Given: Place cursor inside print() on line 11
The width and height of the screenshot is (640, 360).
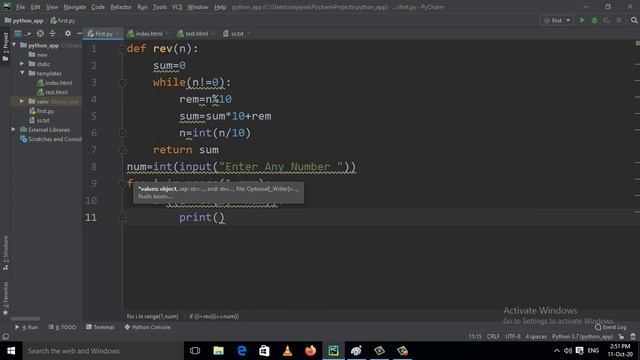Looking at the screenshot, I should pos(218,218).
